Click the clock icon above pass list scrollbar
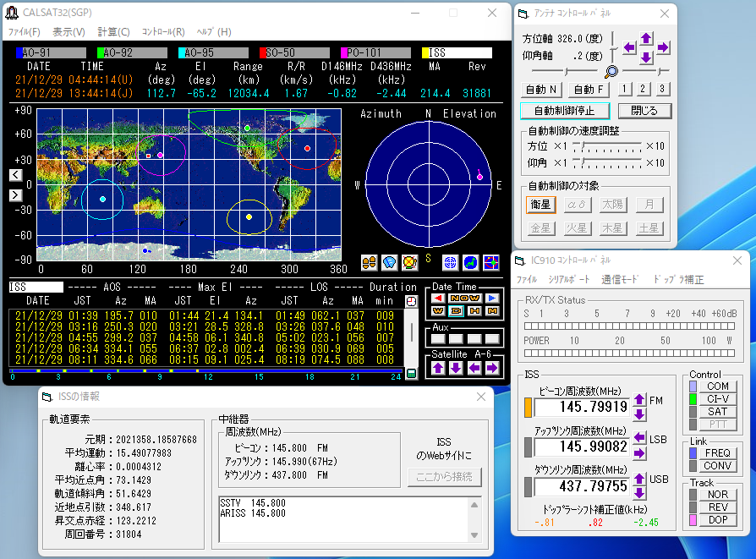This screenshot has height=559, width=756. [x=412, y=300]
